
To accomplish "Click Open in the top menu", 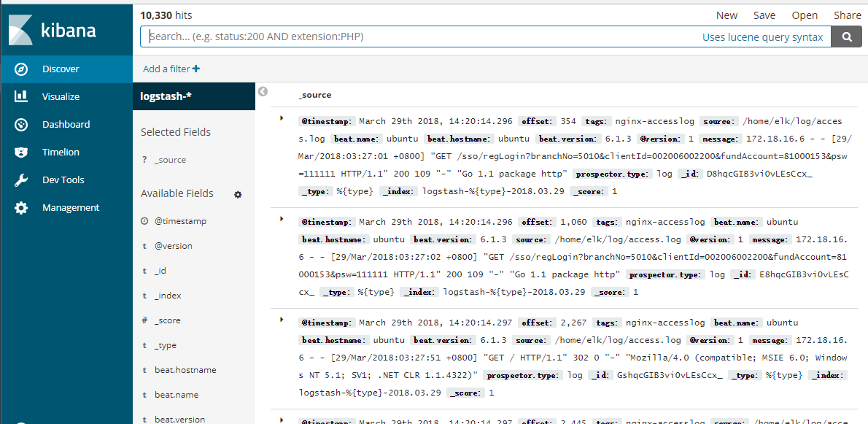I will (x=805, y=15).
